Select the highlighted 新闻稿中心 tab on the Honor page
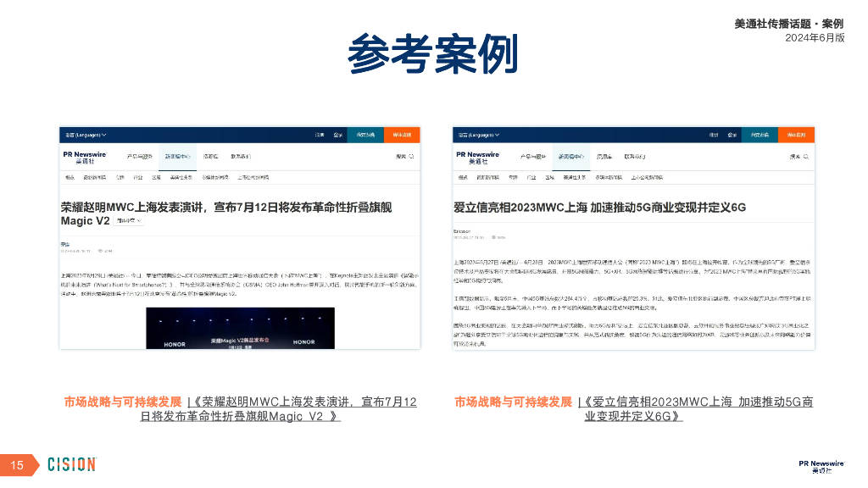The width and height of the screenshot is (868, 488). 177,157
